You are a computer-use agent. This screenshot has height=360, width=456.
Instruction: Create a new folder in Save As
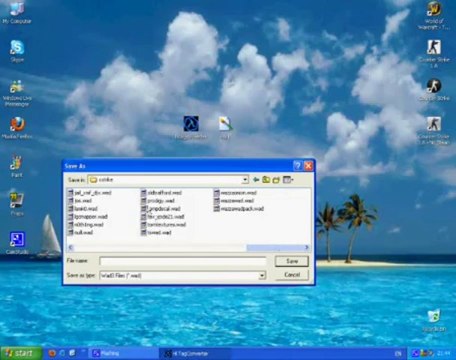point(276,180)
